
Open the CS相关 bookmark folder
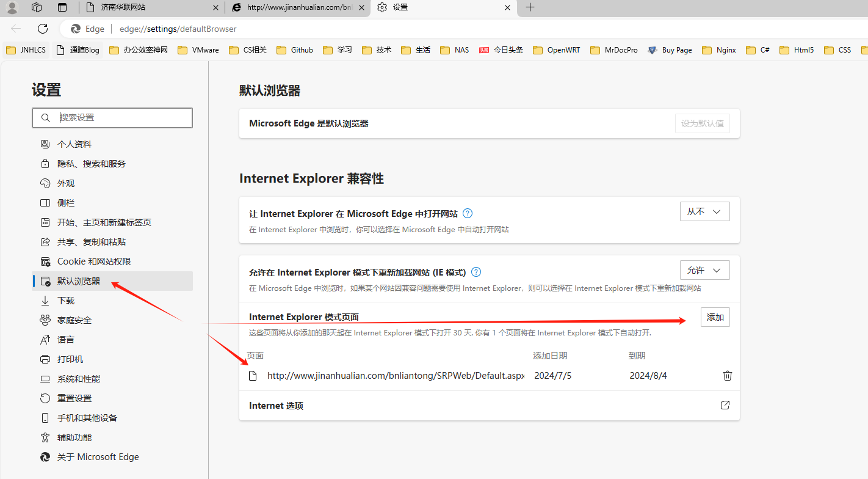tap(248, 50)
